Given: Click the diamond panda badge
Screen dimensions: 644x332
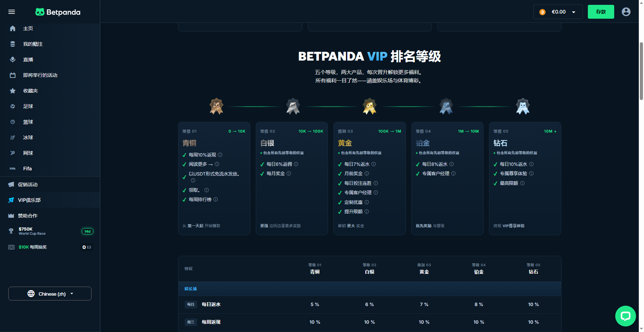Looking at the screenshot, I should [523, 106].
